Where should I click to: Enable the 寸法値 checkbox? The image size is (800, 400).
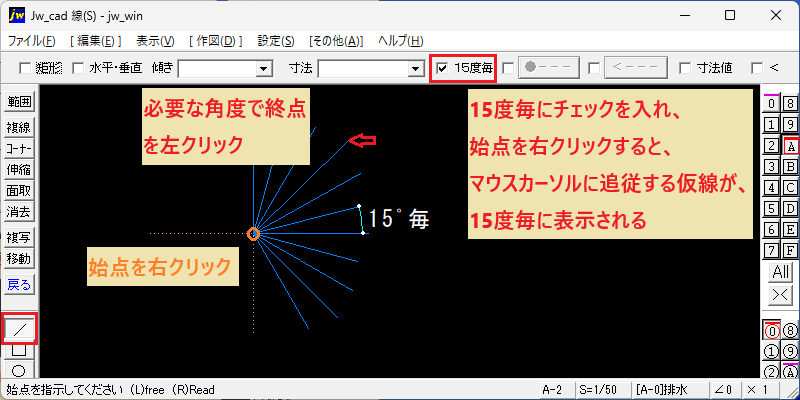(686, 68)
